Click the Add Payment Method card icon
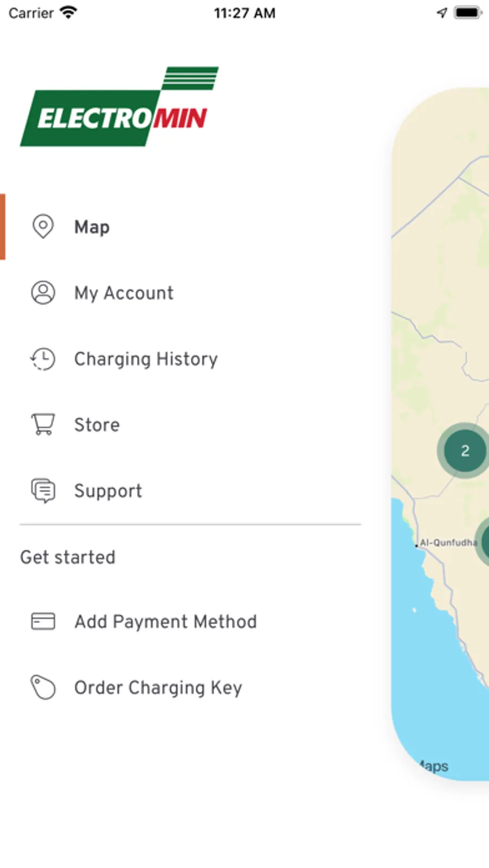Image resolution: width=489 pixels, height=868 pixels. 43,621
